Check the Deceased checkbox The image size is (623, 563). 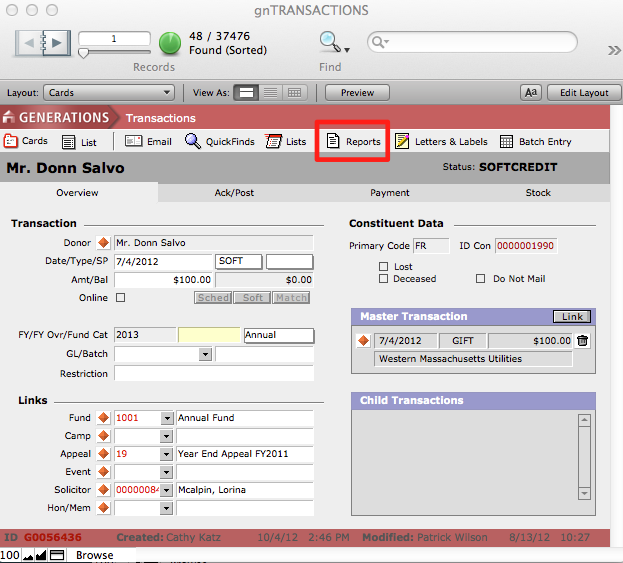coord(384,279)
